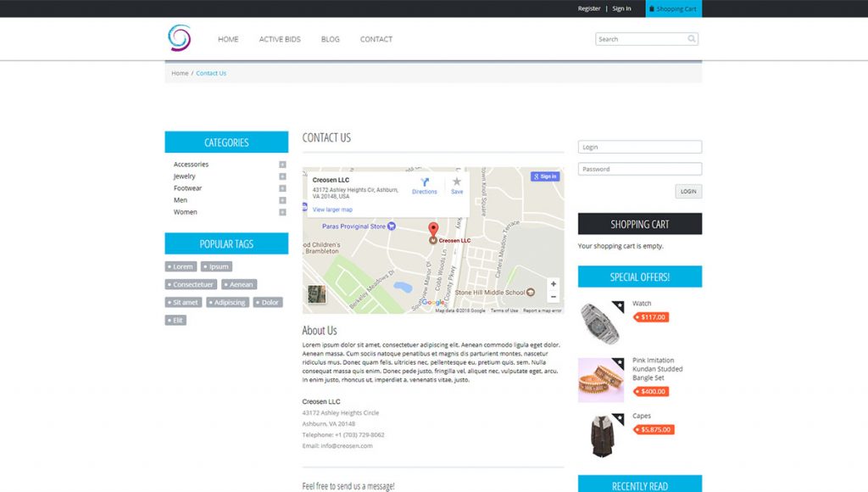Expand the Accessories category

tap(282, 165)
